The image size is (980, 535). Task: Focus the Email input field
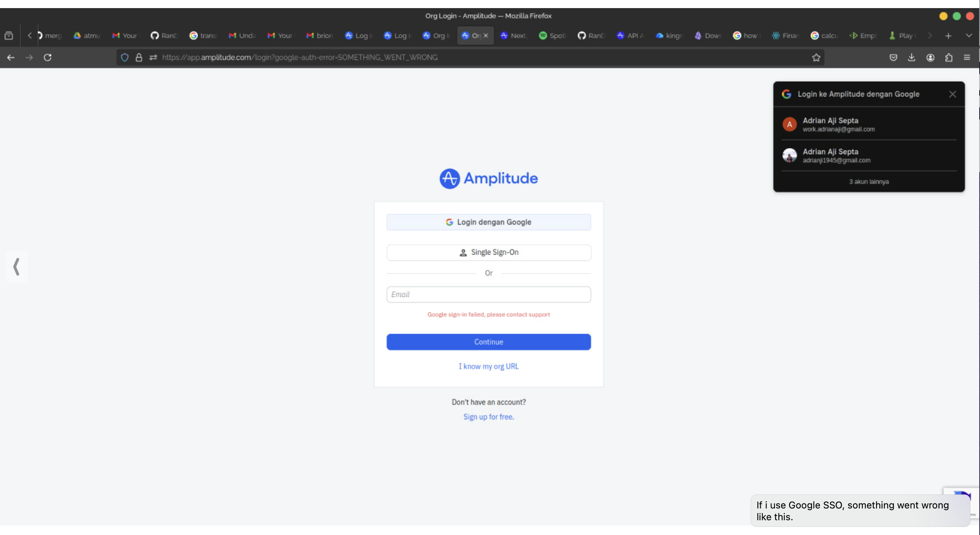[x=489, y=294]
